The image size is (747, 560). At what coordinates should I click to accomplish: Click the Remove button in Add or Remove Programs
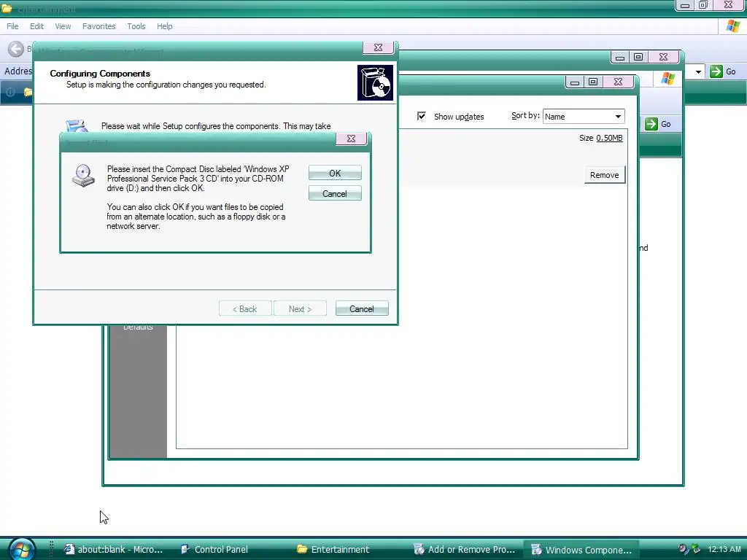[604, 175]
